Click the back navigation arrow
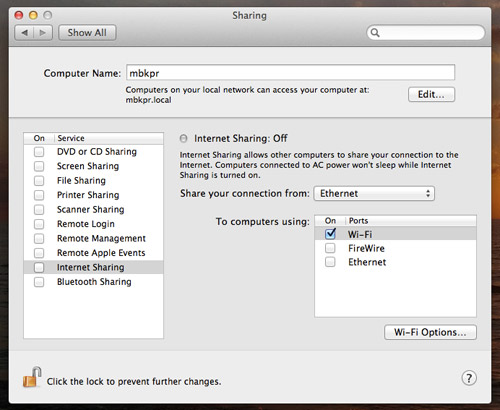The height and width of the screenshot is (410, 500). click(24, 33)
